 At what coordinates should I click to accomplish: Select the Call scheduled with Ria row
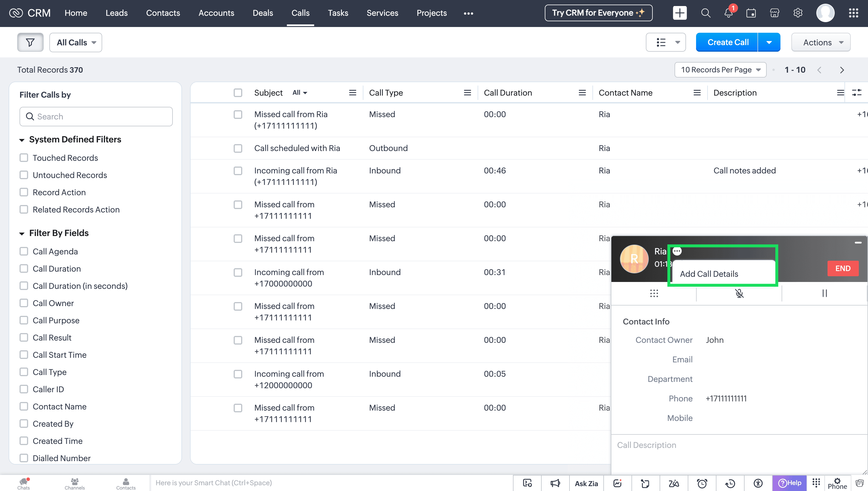(x=238, y=148)
